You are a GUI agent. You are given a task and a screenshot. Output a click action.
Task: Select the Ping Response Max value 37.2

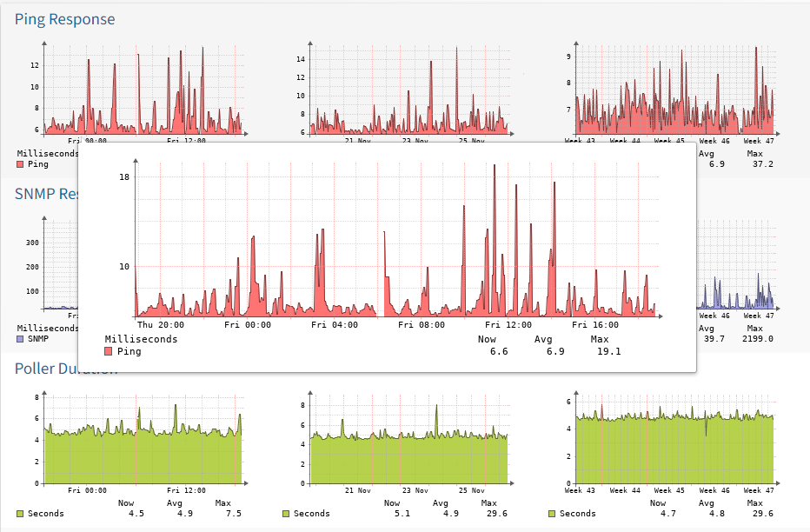pos(763,164)
